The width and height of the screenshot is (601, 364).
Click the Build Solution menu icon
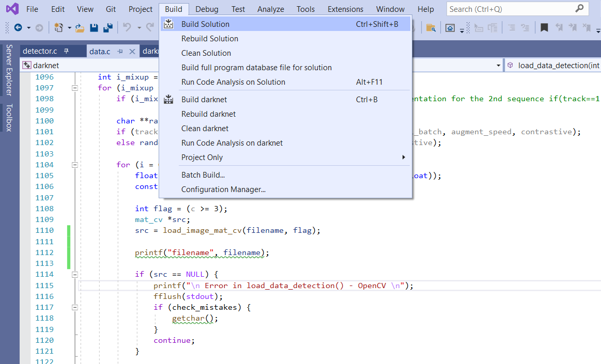point(168,24)
